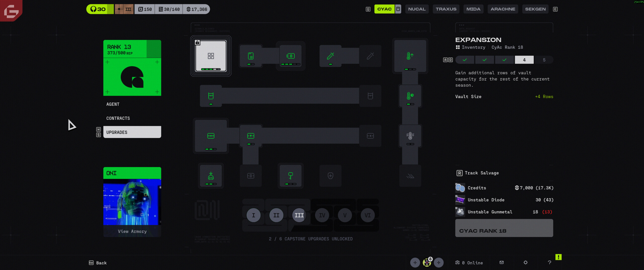The height and width of the screenshot is (270, 644).
Task: Switch to the NUCAL faction tab
Action: click(417, 9)
